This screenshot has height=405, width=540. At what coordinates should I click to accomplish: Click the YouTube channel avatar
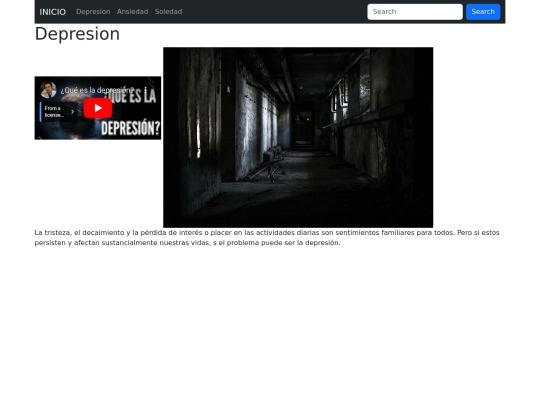[x=48, y=90]
